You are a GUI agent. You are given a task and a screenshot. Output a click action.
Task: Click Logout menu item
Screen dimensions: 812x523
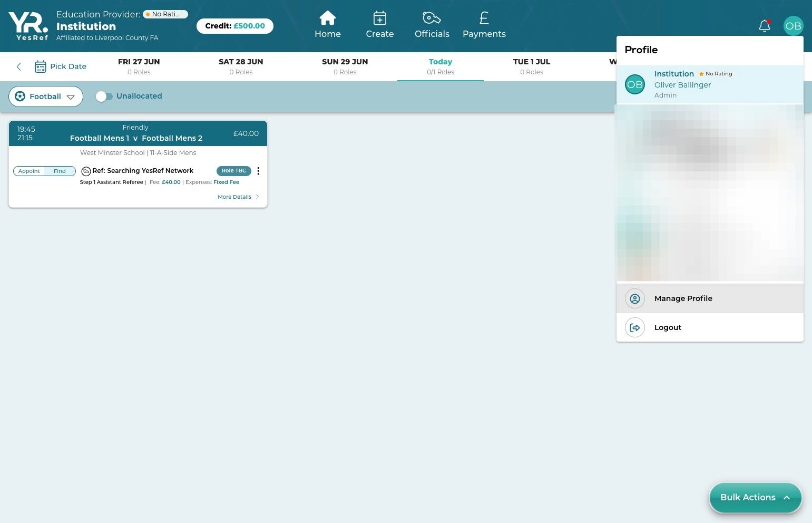(x=710, y=327)
